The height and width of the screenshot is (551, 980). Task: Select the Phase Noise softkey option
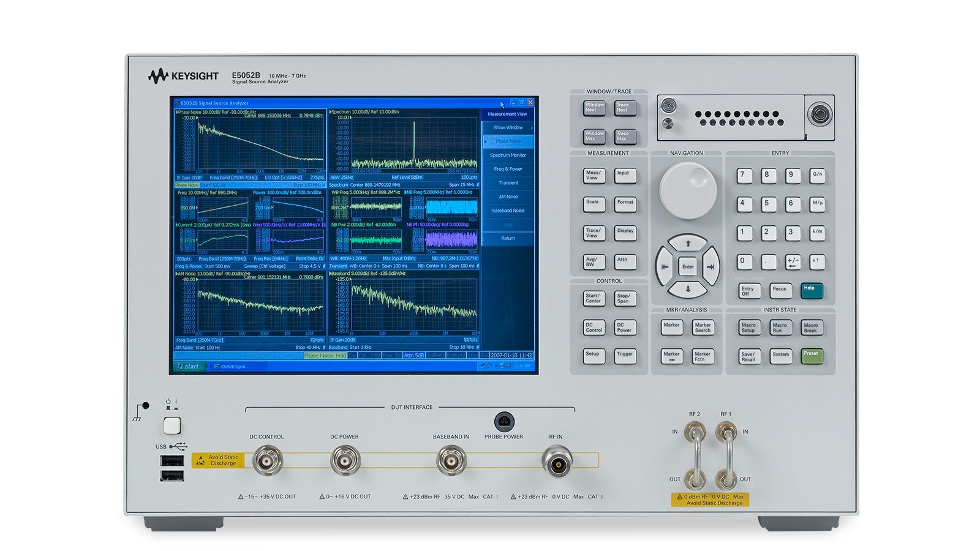click(508, 141)
